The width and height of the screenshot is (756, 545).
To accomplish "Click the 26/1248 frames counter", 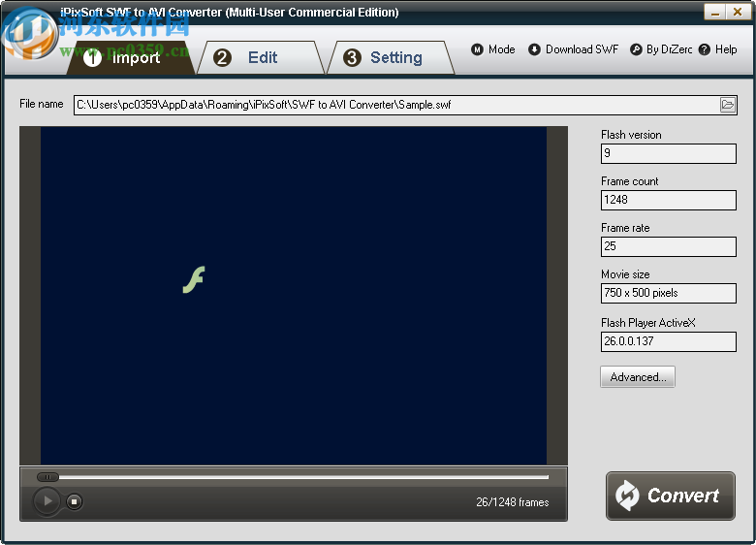I will pos(513,502).
